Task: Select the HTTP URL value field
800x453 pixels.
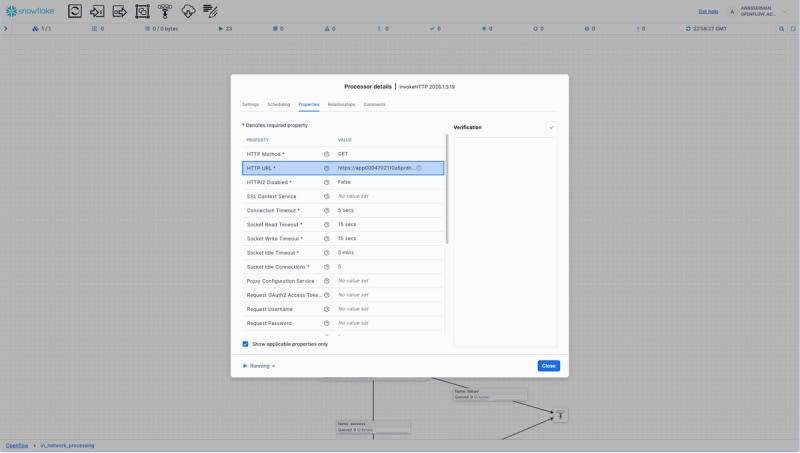Action: [x=375, y=168]
